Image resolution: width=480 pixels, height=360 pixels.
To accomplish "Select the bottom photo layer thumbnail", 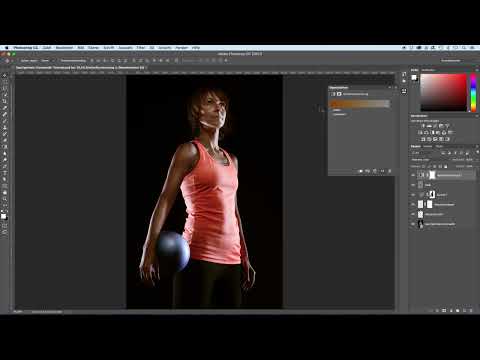I will (420, 224).
